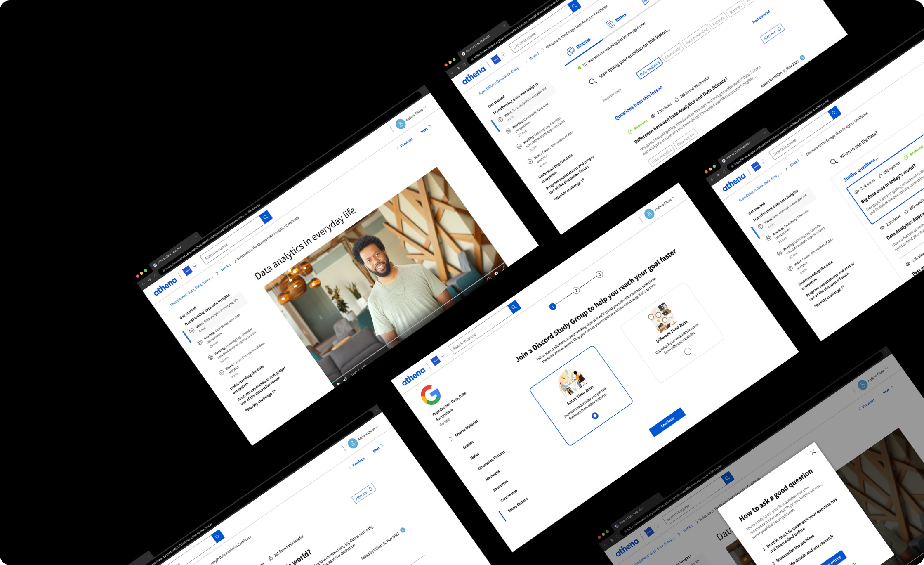Open 'Video: Cassie: Dimensions of data analytics' in the video window sidebar

pyautogui.click(x=243, y=359)
